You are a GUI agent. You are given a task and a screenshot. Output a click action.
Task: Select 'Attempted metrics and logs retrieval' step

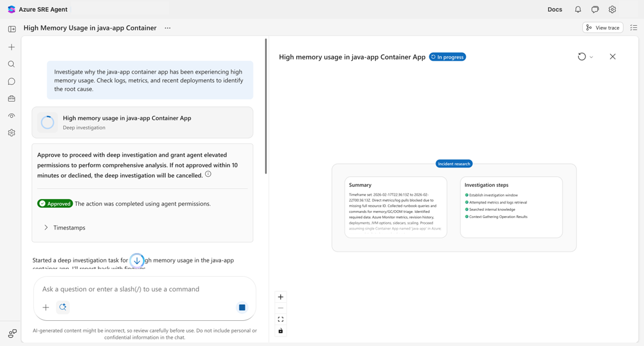[496, 203]
